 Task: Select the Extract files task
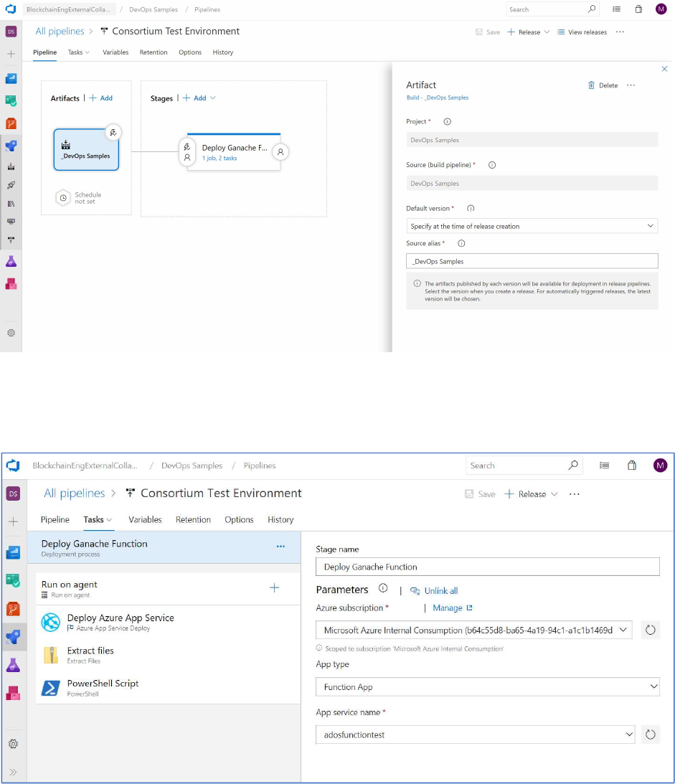click(169, 655)
